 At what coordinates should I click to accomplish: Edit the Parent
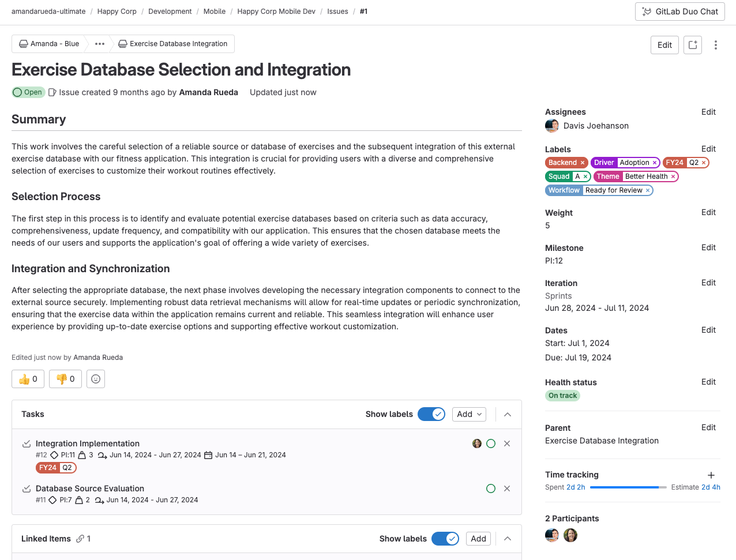pos(708,427)
